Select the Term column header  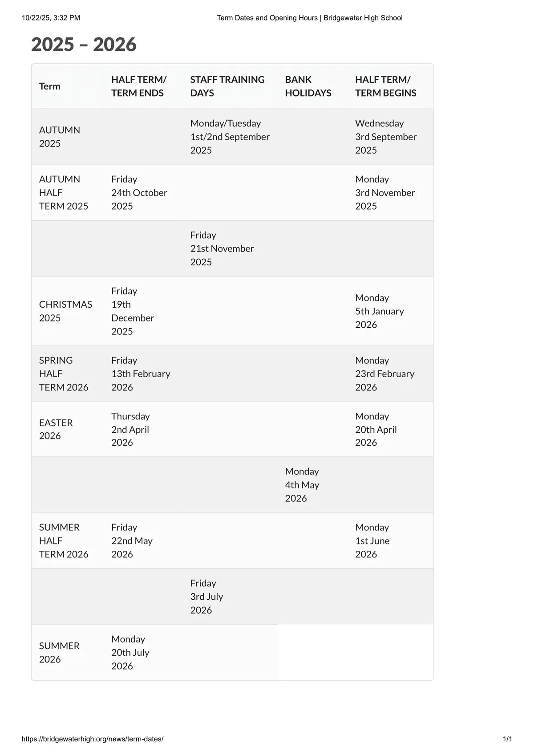(49, 86)
